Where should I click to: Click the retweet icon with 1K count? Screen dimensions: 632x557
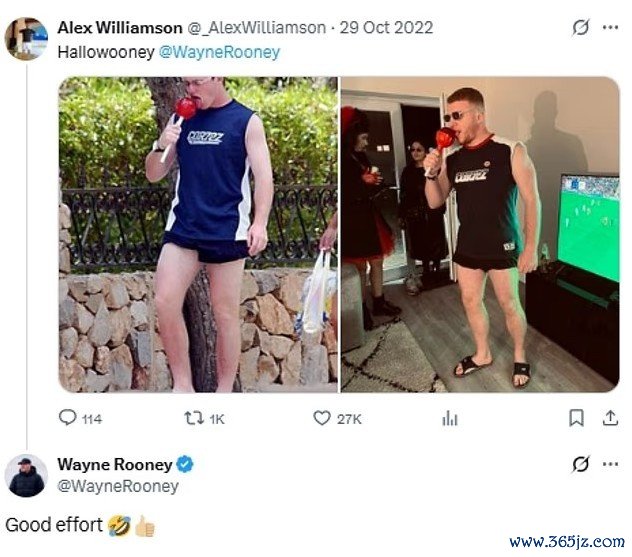point(193,418)
